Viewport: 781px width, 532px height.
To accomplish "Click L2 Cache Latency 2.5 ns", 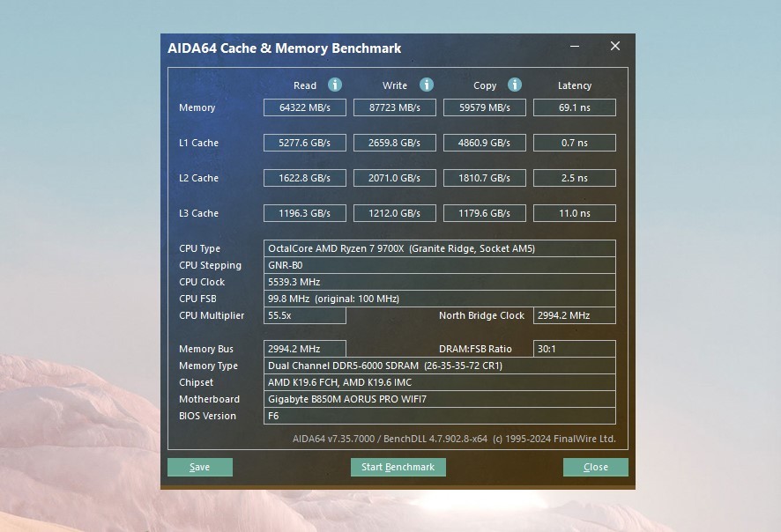I will [575, 178].
